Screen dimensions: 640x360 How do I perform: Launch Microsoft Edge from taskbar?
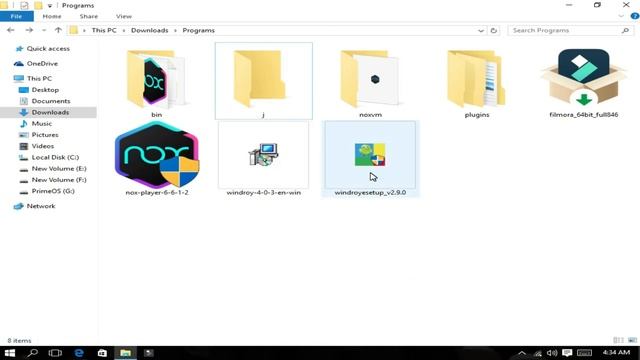click(79, 353)
